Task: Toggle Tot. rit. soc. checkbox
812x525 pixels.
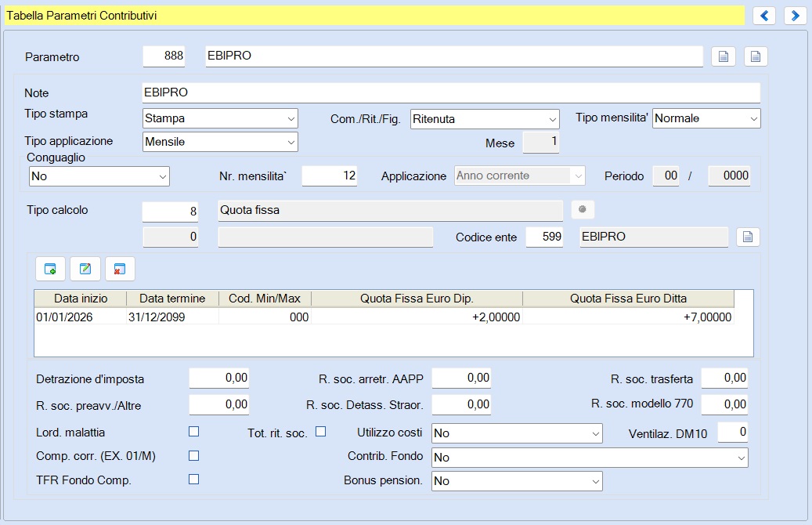Action: pos(320,432)
